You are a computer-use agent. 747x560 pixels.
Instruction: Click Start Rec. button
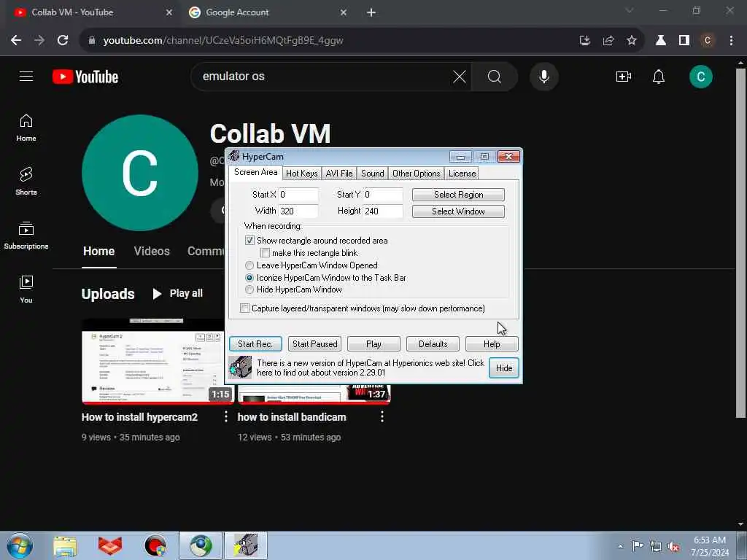pos(255,344)
